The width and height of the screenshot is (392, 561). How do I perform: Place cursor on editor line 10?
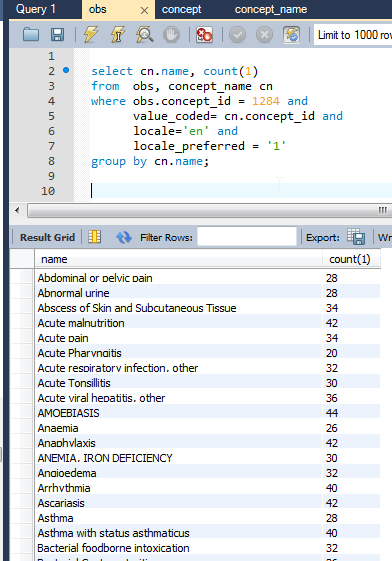(x=241, y=191)
